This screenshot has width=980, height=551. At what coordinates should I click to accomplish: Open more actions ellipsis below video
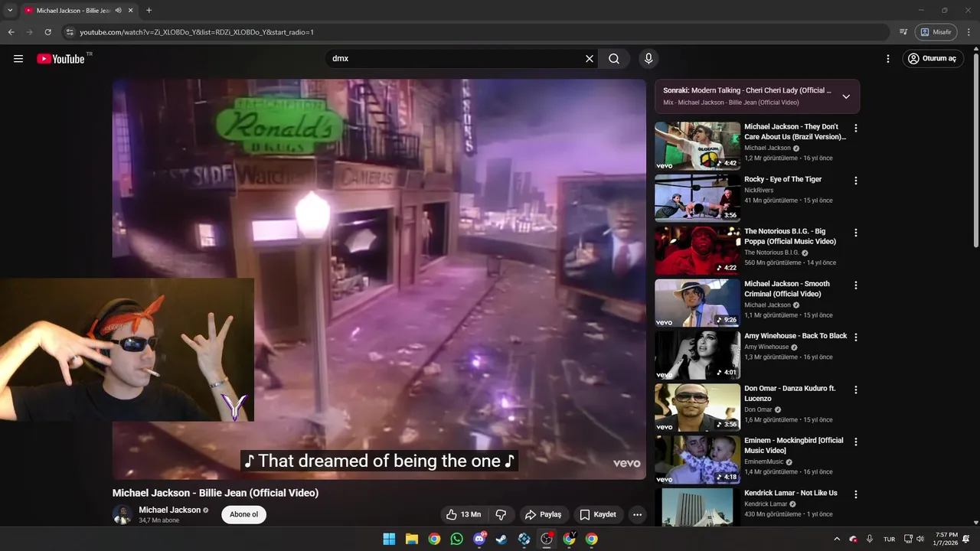pos(637,514)
